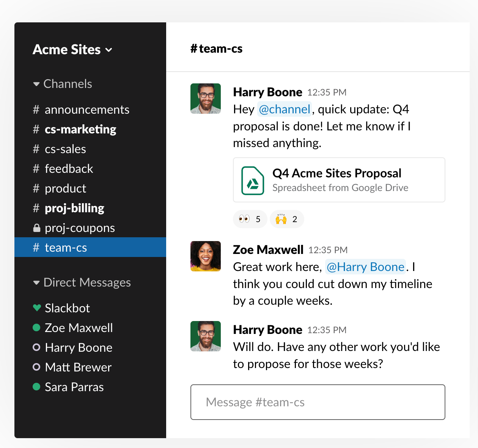This screenshot has height=448, width=478.
Task: Click the Message #team-cs input field
Action: (x=318, y=402)
